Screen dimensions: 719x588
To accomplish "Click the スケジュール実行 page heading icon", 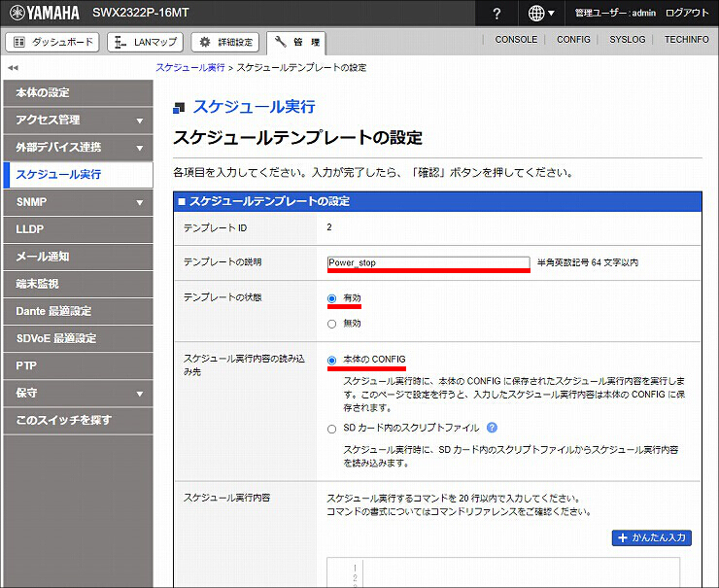I will [x=179, y=108].
